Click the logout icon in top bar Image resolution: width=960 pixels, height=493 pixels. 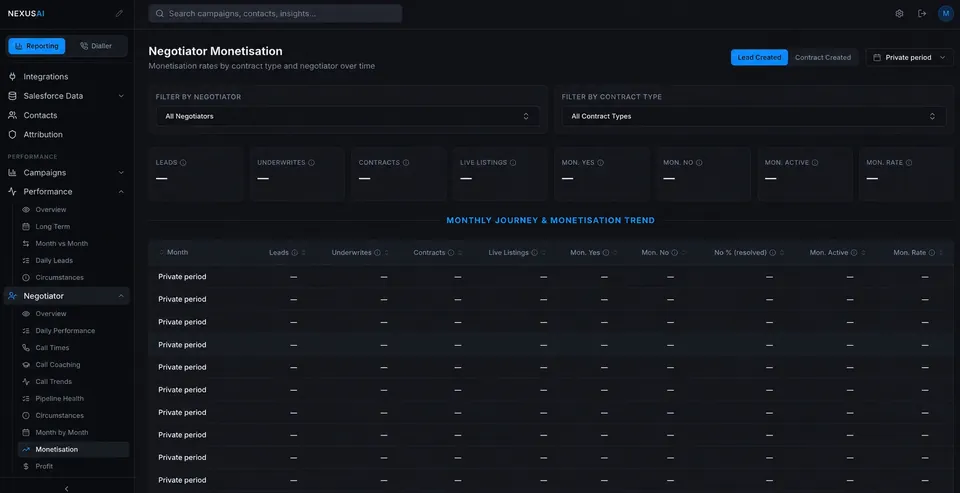pos(922,13)
